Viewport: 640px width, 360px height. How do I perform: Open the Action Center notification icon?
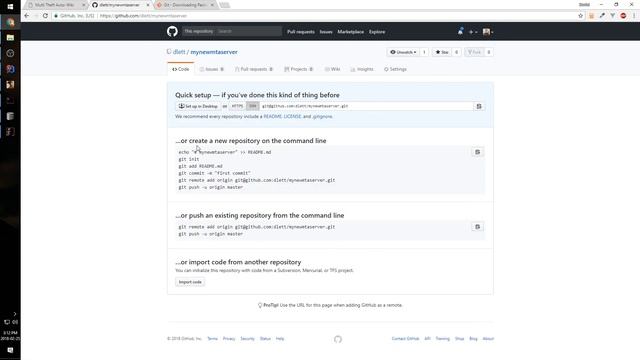(x=10, y=350)
